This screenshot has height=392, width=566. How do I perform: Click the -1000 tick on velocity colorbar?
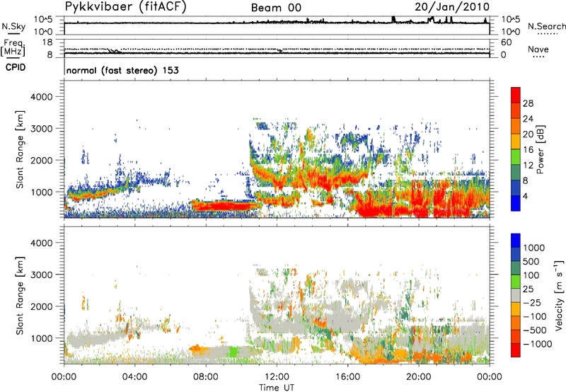coord(538,344)
